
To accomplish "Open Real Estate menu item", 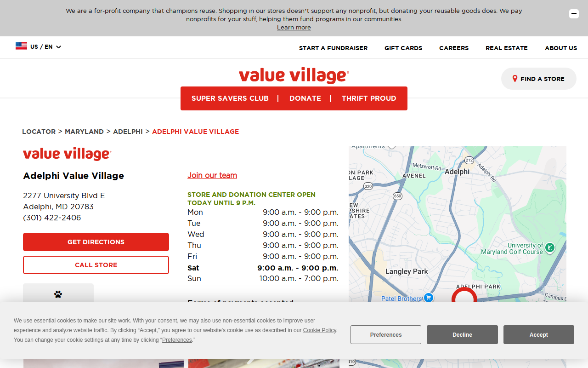I will click(x=507, y=48).
